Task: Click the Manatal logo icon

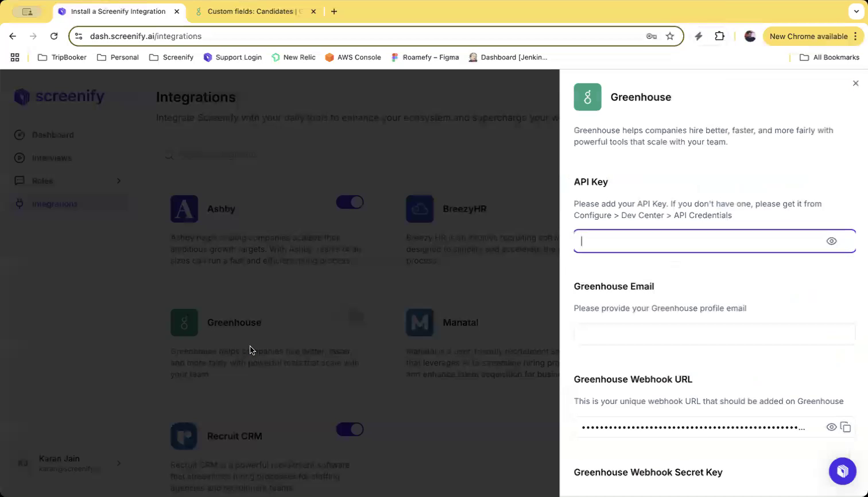Action: coord(420,323)
